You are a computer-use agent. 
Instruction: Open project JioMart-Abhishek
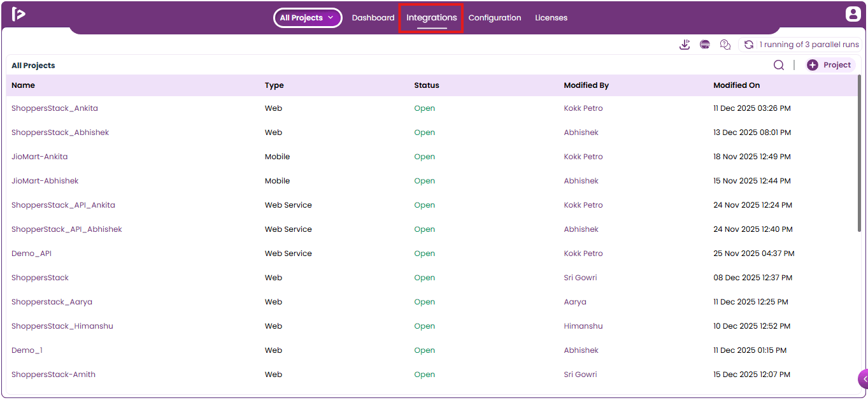tap(45, 181)
